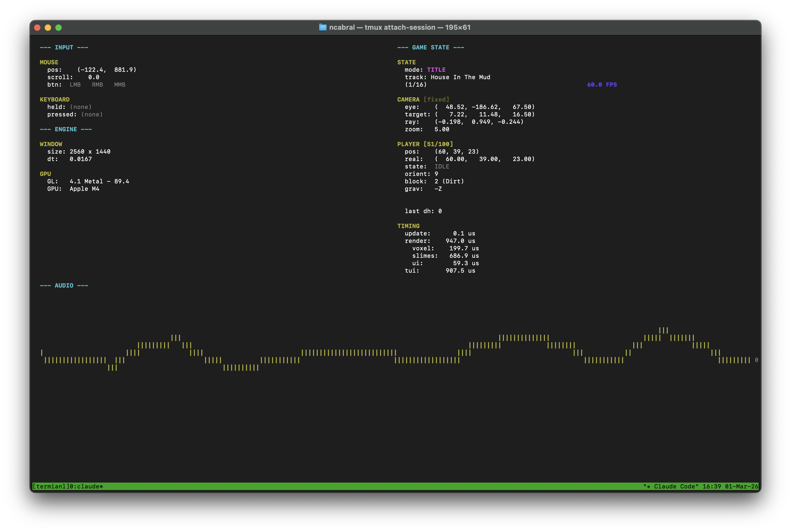The image size is (791, 532).
Task: Click the LMB button indicator
Action: pos(75,85)
